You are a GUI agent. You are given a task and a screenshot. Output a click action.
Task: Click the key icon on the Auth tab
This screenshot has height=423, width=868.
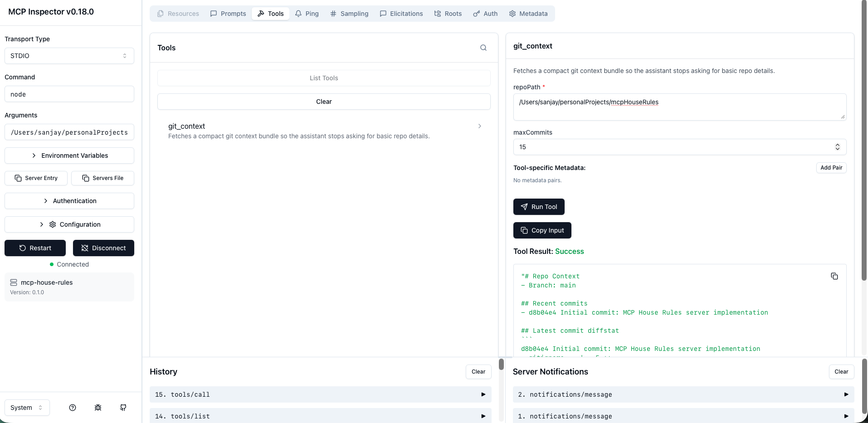point(475,14)
